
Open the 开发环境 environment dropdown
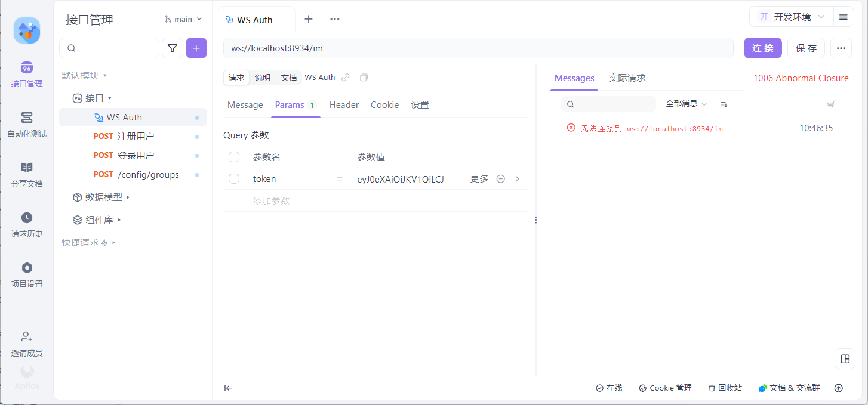791,17
